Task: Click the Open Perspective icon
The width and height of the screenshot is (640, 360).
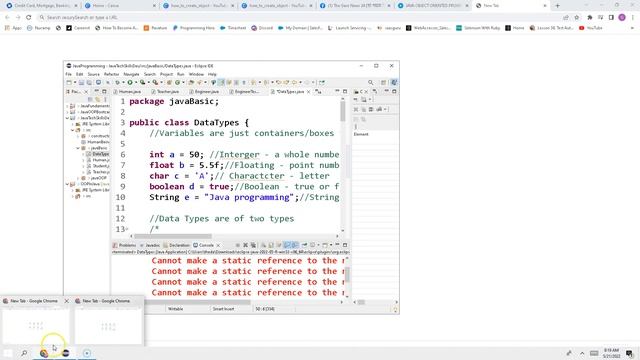Action: 384,82
